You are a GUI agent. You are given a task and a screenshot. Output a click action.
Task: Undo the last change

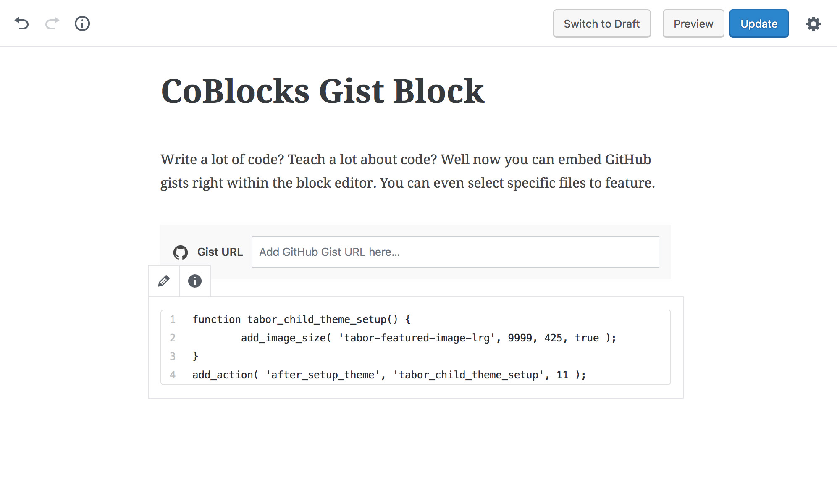click(x=22, y=24)
